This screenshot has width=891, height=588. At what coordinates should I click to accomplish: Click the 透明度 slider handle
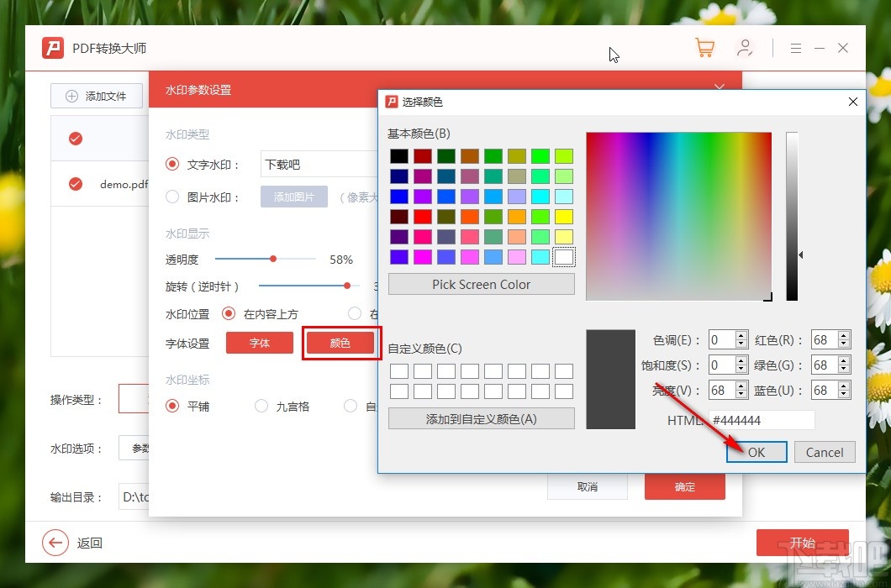click(x=272, y=259)
